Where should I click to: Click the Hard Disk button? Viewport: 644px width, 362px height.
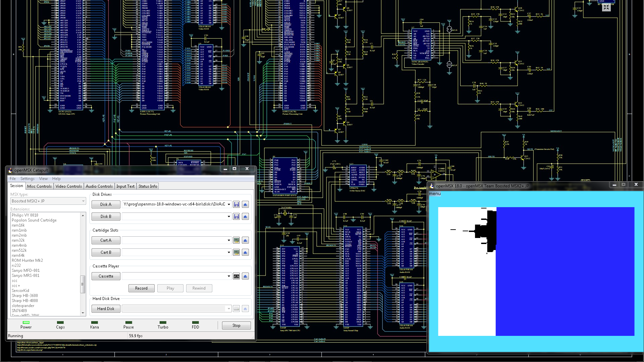click(x=106, y=309)
